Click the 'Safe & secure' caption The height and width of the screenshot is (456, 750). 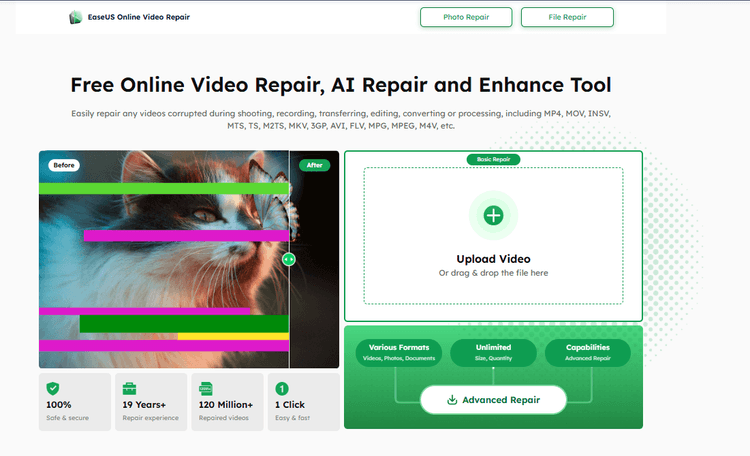click(67, 418)
